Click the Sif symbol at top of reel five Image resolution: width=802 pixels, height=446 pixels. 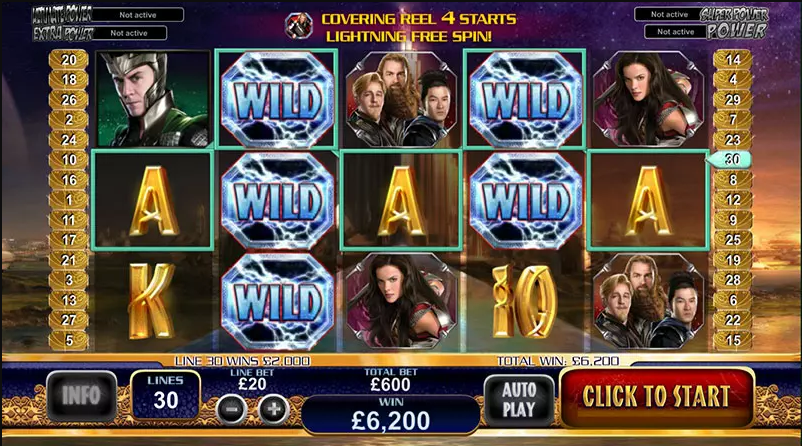point(648,99)
